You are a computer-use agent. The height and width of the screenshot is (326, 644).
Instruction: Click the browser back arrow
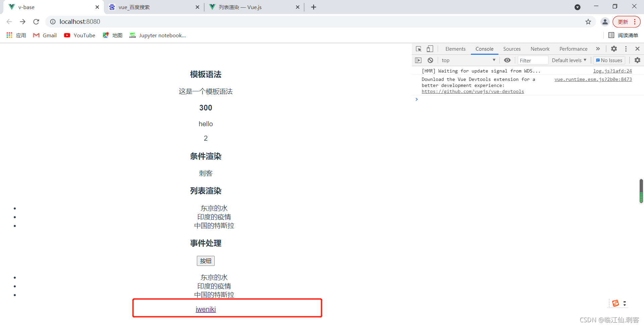9,22
